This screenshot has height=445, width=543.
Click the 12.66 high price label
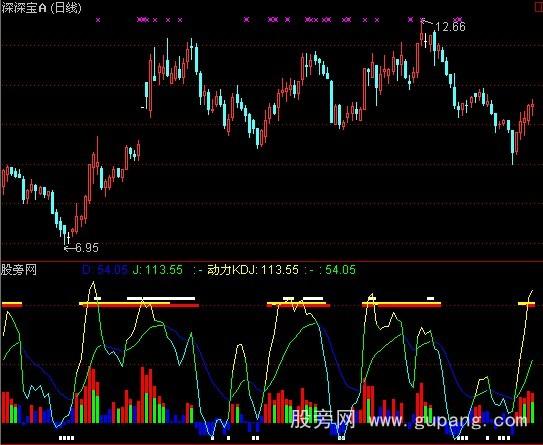coord(450,27)
